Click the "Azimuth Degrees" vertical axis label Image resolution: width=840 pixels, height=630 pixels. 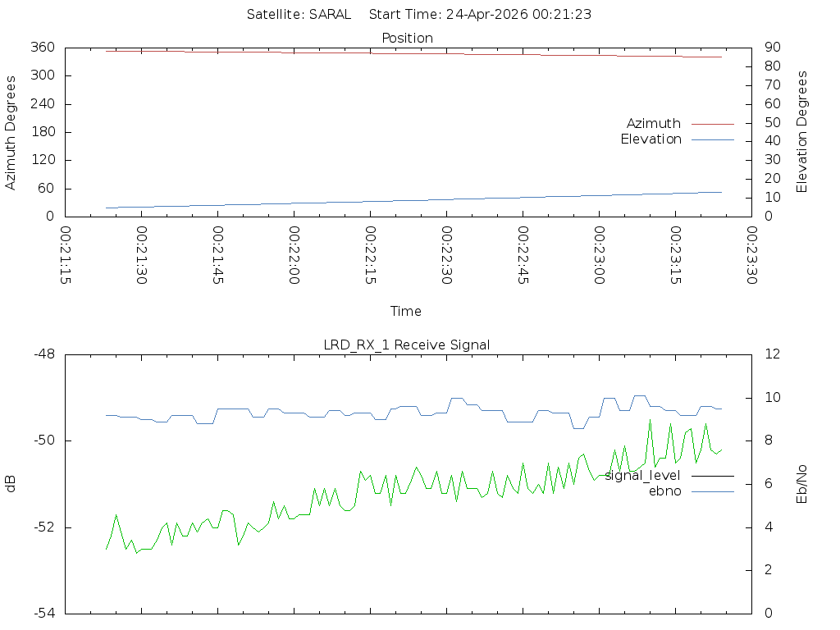click(11, 132)
